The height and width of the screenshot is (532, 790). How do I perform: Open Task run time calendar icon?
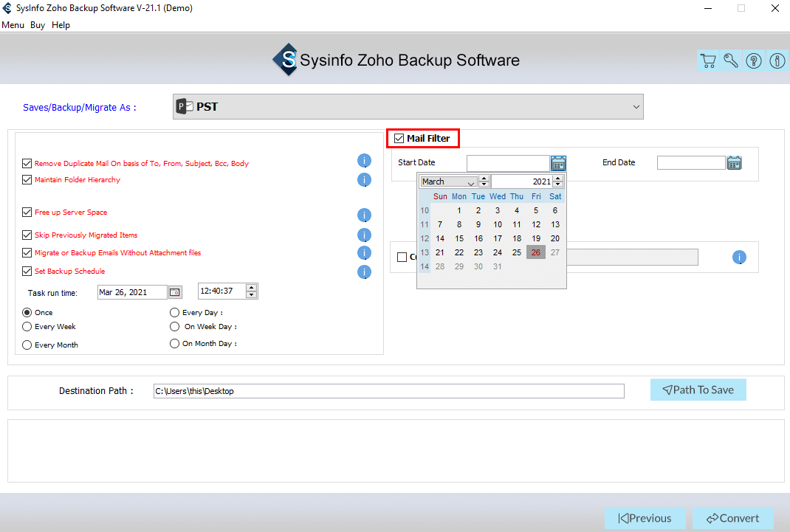(x=175, y=292)
